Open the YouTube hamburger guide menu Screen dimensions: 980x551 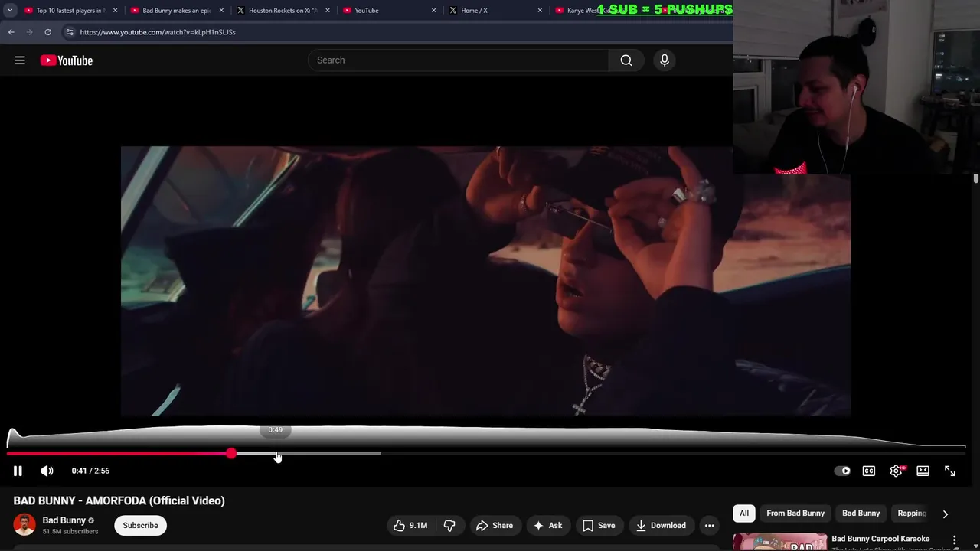[x=20, y=60]
